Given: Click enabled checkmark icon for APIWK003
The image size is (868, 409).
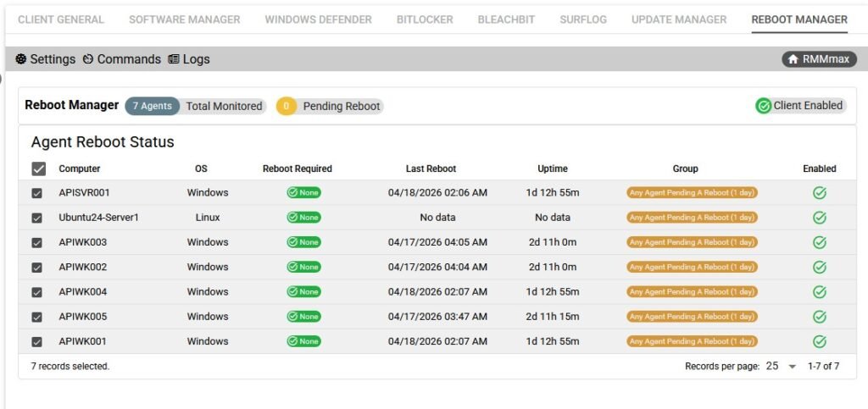Looking at the screenshot, I should (x=820, y=243).
